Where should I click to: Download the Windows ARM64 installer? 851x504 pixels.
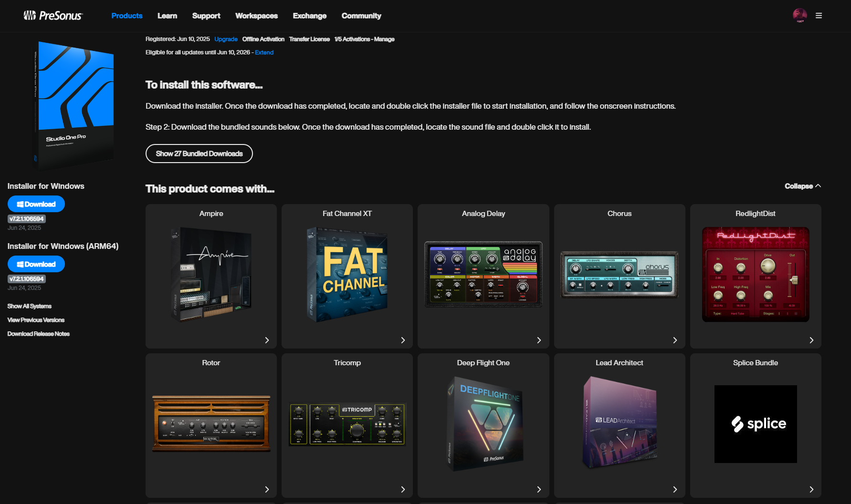coord(36,264)
